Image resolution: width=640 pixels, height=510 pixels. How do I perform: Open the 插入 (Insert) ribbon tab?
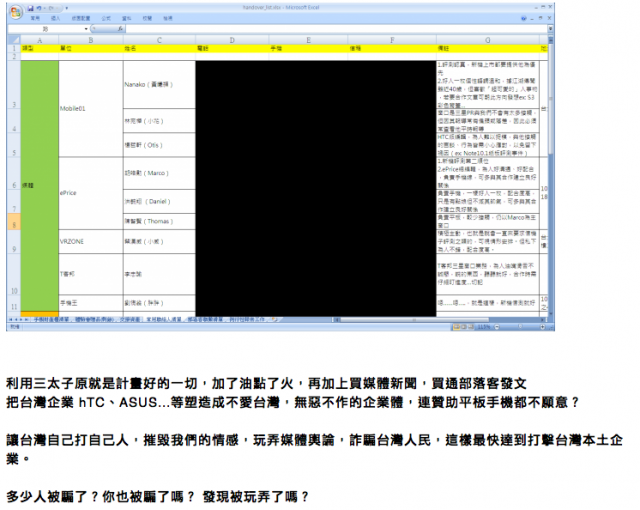click(x=56, y=18)
